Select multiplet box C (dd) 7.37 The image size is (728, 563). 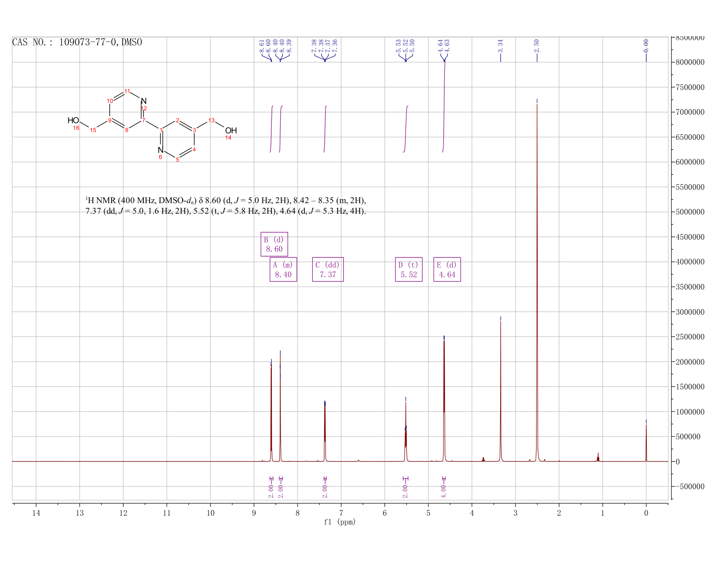click(x=328, y=269)
